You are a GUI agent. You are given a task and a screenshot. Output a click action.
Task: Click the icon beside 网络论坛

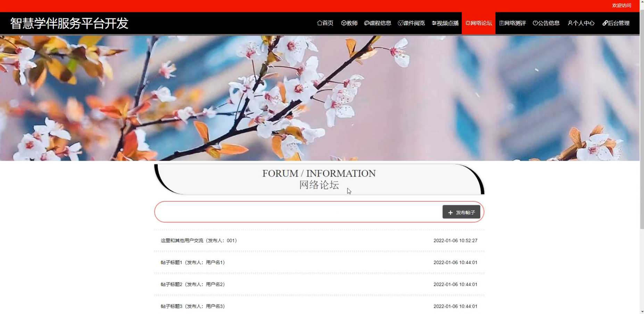click(468, 23)
